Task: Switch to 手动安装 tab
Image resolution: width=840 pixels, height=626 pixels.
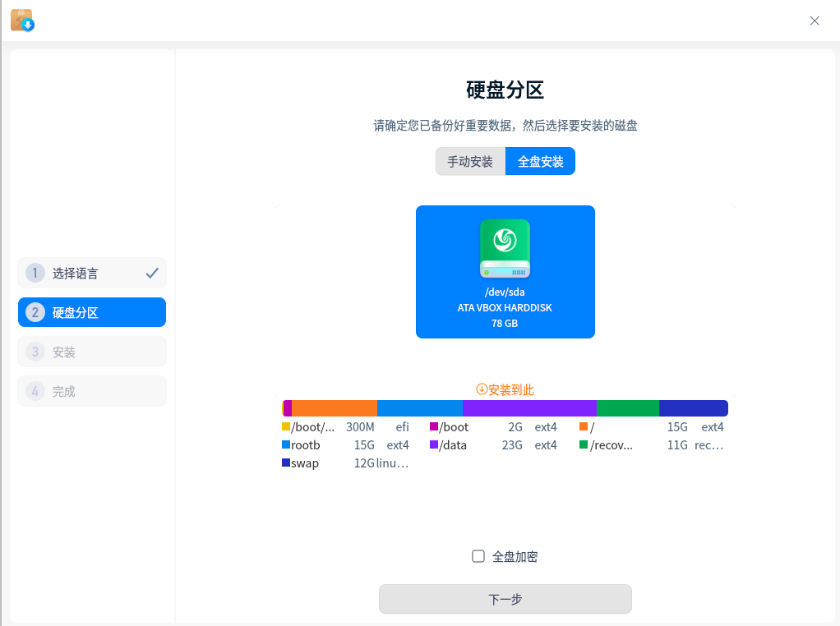Action: [470, 161]
